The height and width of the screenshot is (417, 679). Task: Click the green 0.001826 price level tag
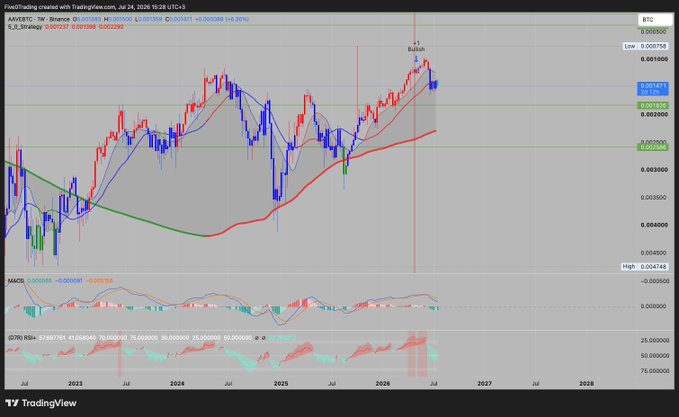[x=653, y=105]
